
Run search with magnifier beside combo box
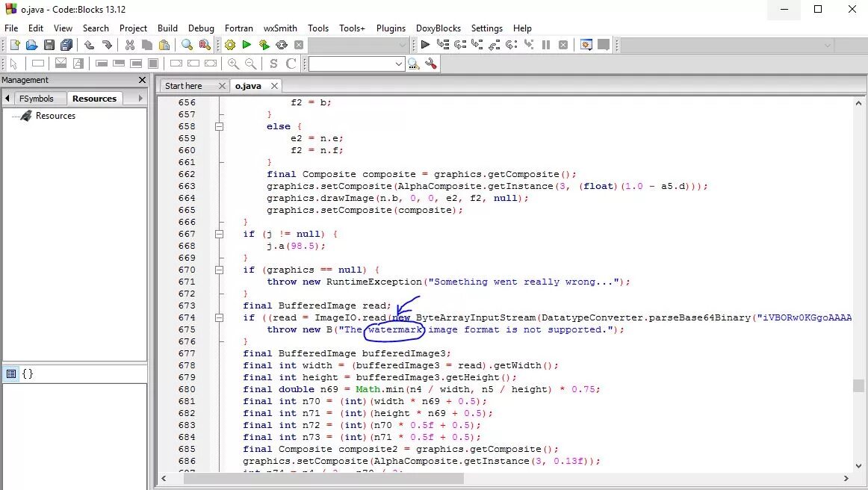(414, 64)
